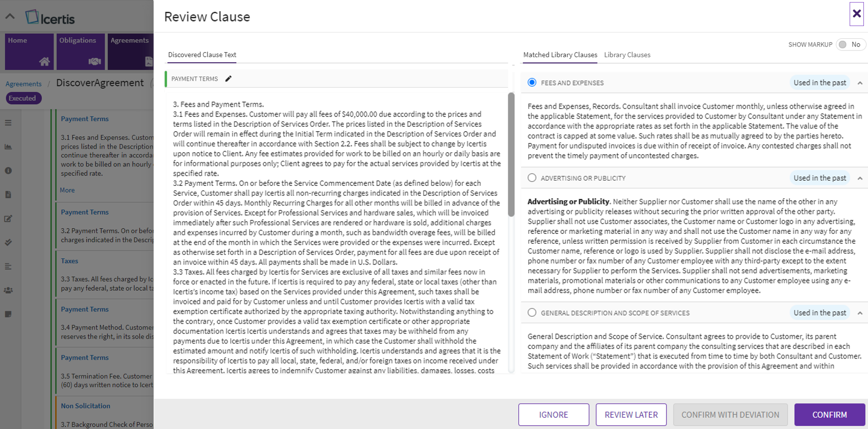Select General Description and Scope of Services radio

(532, 313)
